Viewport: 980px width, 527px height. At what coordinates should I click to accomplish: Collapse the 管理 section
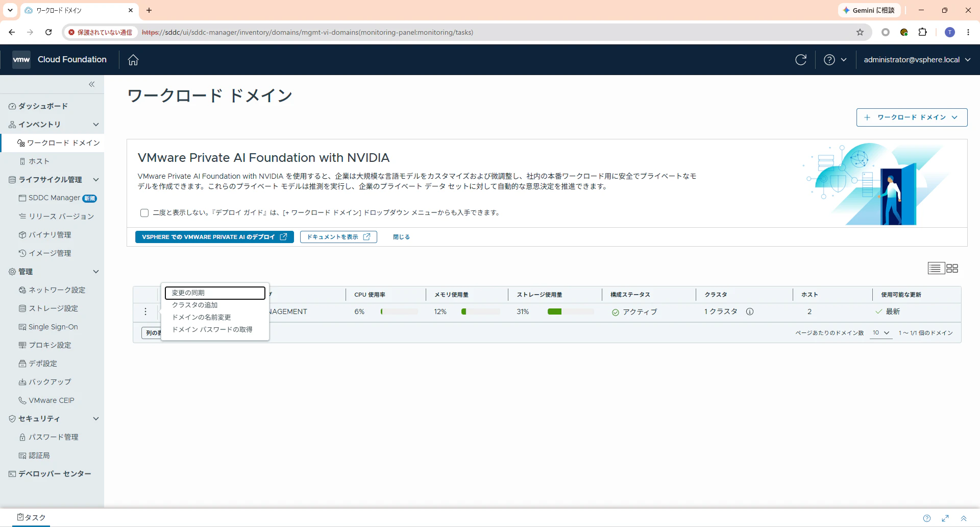pos(96,272)
